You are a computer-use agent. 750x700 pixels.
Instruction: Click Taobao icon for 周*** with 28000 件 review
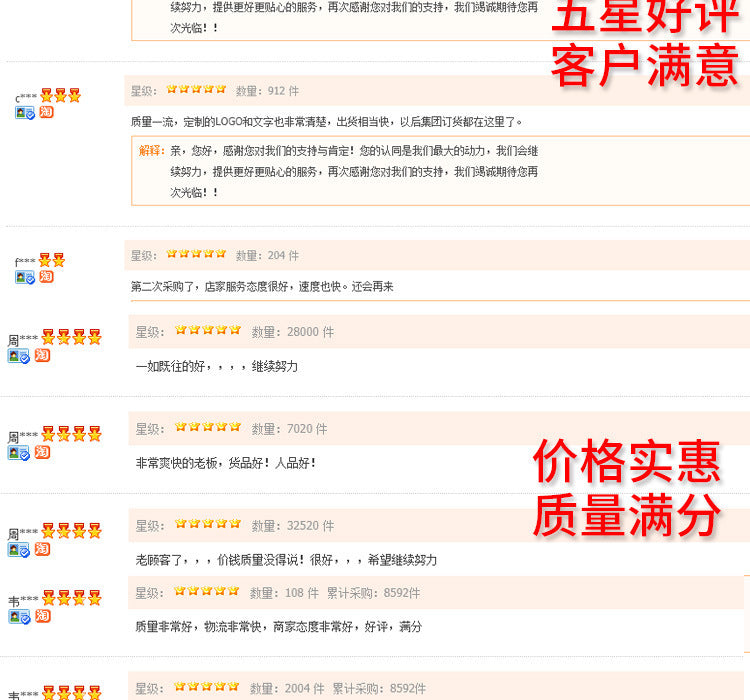tap(43, 356)
